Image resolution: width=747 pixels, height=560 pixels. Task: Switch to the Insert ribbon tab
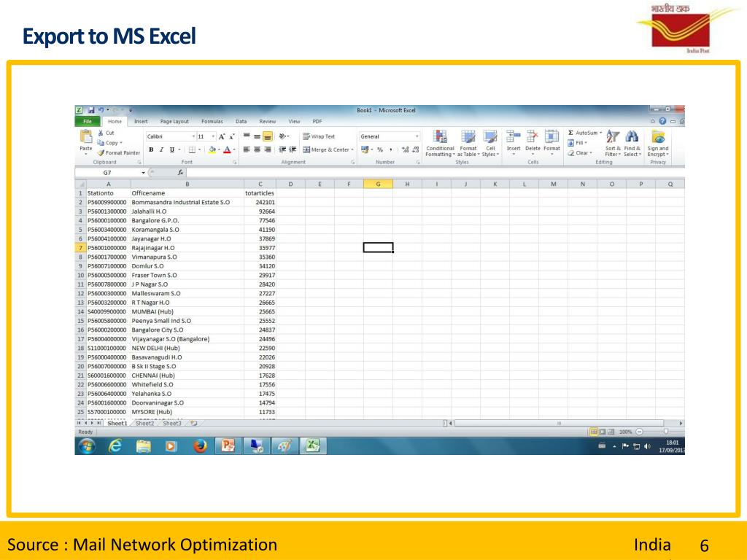point(141,122)
